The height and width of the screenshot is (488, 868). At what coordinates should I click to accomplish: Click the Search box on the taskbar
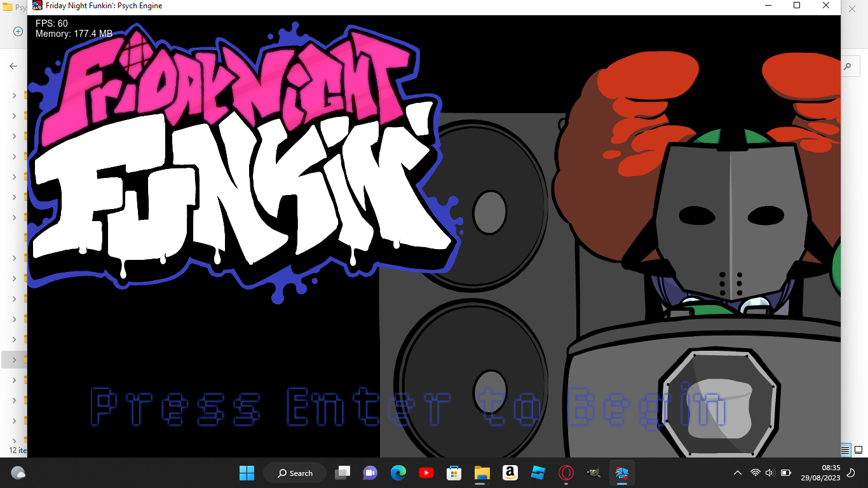click(x=294, y=473)
